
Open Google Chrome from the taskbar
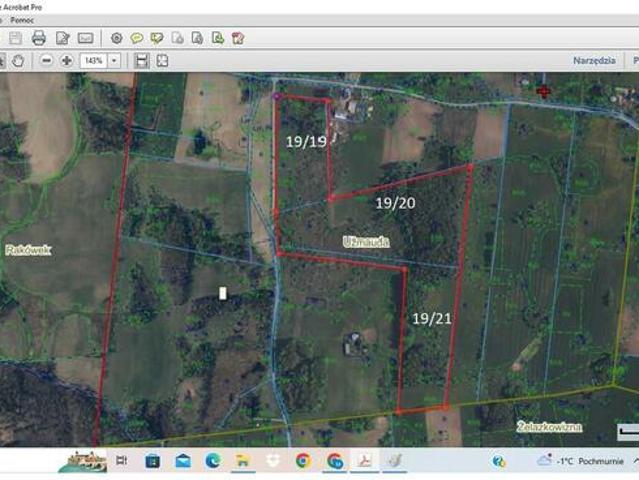click(302, 461)
